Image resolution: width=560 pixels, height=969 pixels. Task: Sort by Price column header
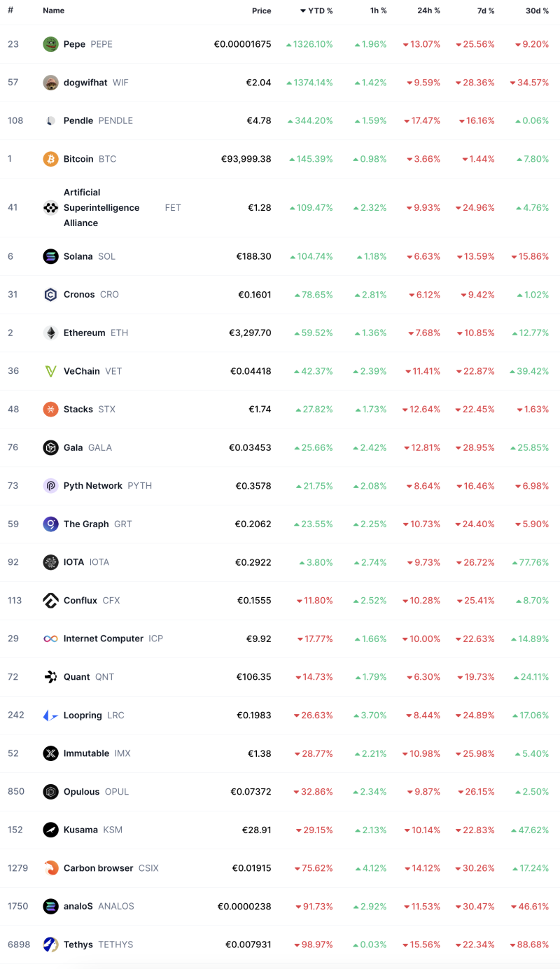(x=262, y=11)
